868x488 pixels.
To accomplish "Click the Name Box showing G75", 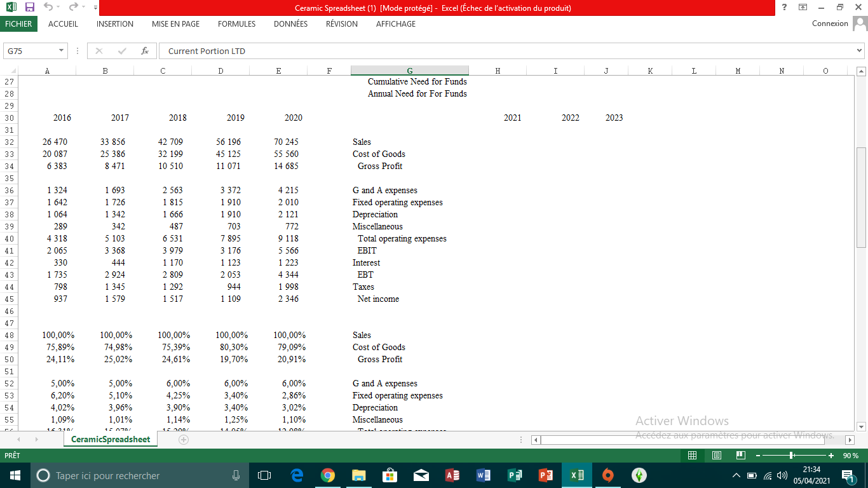I will click(31, 51).
